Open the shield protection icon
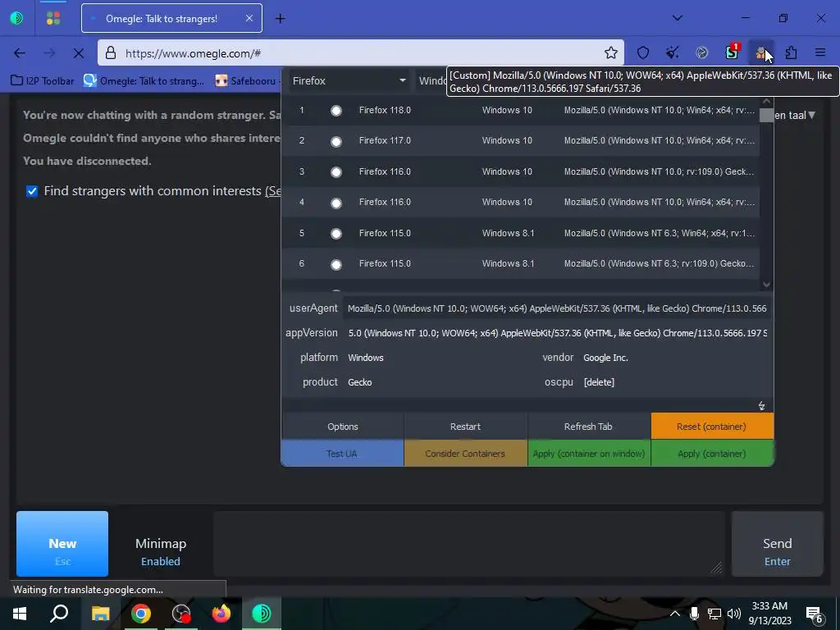This screenshot has height=630, width=840. [x=643, y=52]
